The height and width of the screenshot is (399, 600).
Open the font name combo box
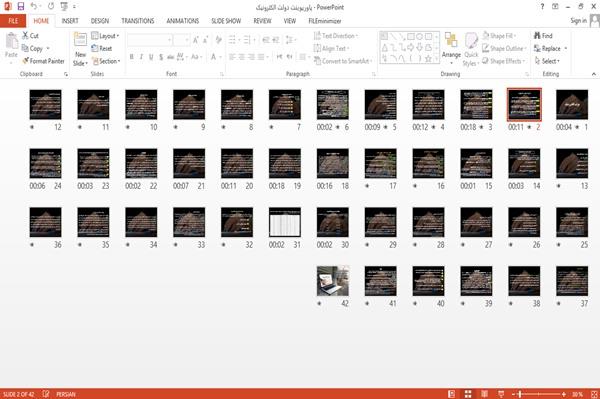pos(150,40)
